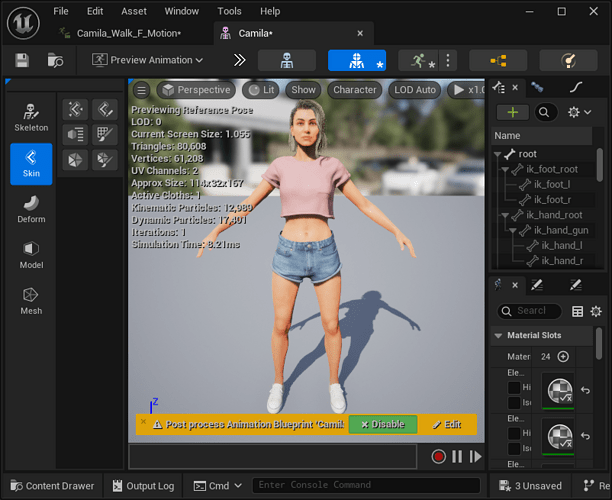
Task: Click the green Disable button
Action: click(x=382, y=424)
